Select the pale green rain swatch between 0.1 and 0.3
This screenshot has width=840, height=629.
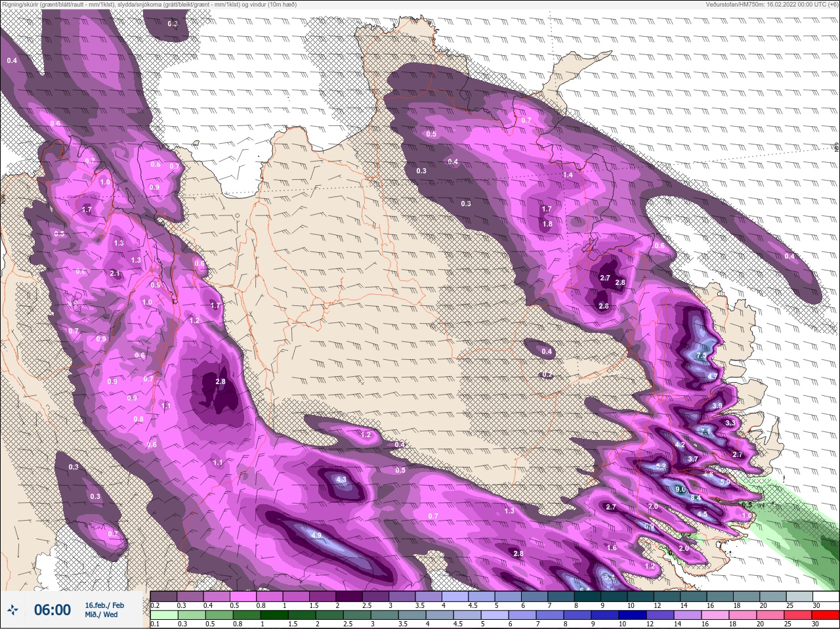click(x=164, y=615)
